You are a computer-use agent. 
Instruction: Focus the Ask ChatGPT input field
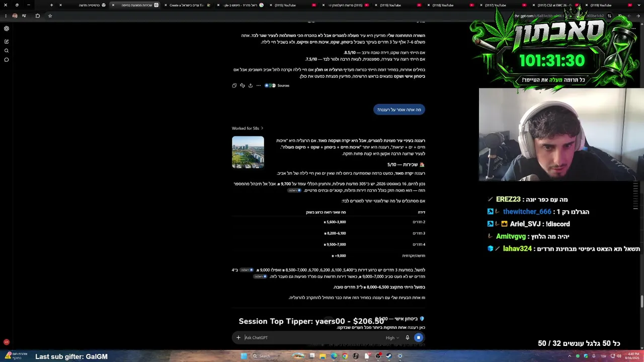point(312,338)
